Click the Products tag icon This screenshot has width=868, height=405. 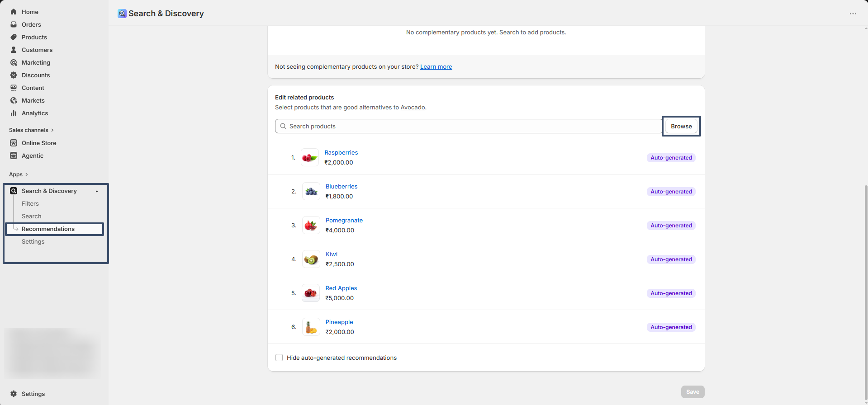[14, 37]
